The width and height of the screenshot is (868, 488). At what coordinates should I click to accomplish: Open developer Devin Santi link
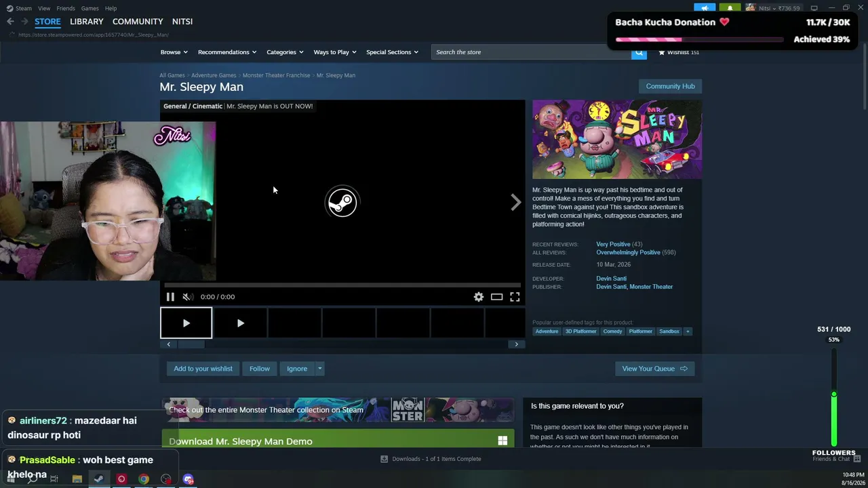click(611, 279)
